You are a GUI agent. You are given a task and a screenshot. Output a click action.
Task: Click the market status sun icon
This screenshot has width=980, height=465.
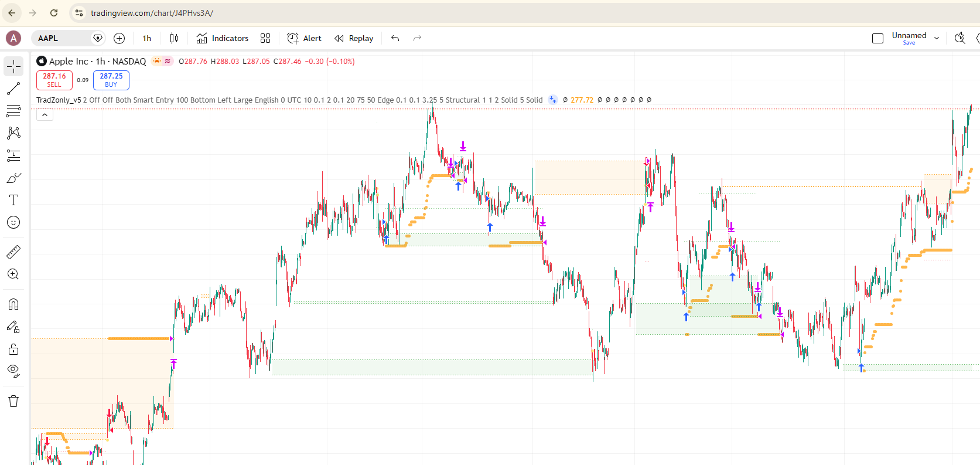pyautogui.click(x=156, y=61)
